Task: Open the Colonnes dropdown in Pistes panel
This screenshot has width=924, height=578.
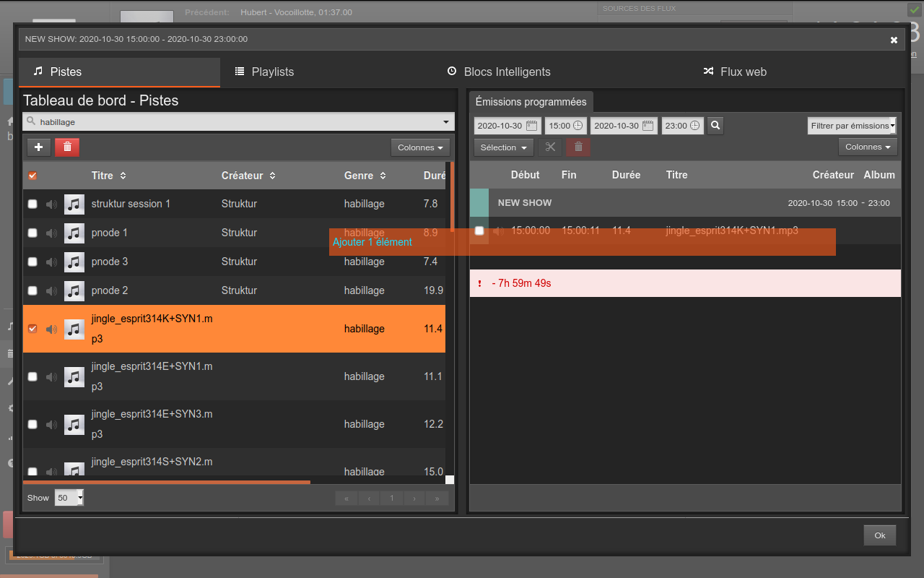Action: (420, 147)
